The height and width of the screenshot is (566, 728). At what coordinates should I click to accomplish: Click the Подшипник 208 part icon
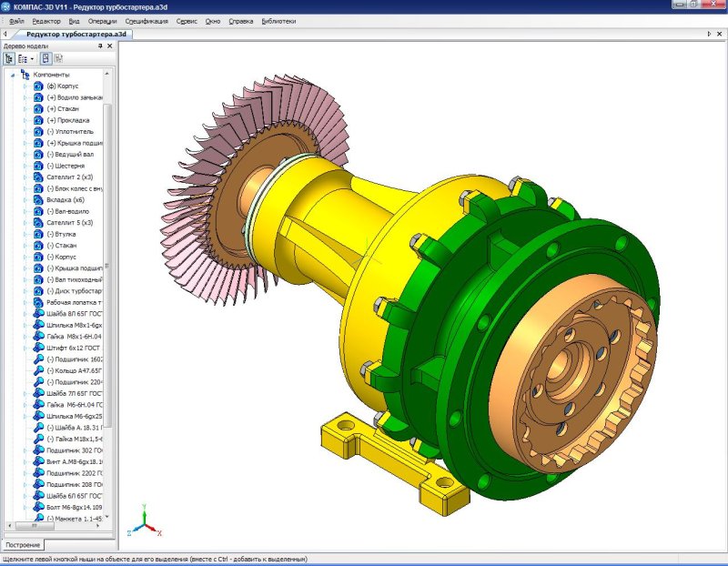pos(38,484)
